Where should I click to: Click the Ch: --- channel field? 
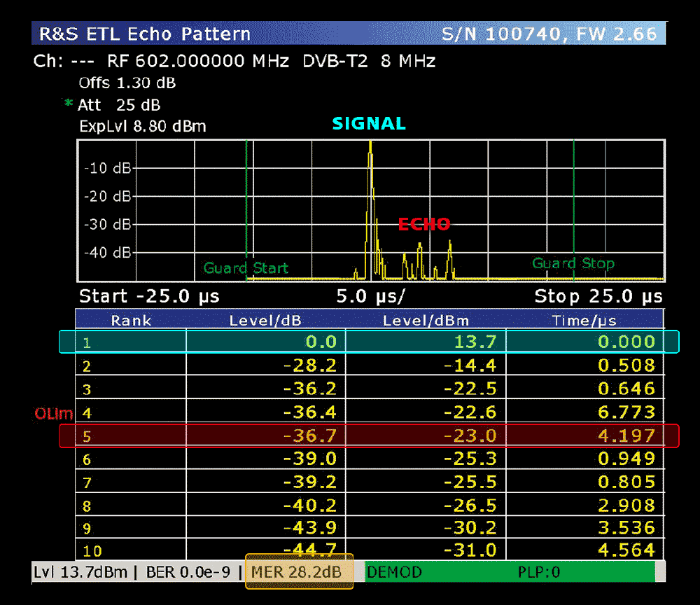(64, 61)
